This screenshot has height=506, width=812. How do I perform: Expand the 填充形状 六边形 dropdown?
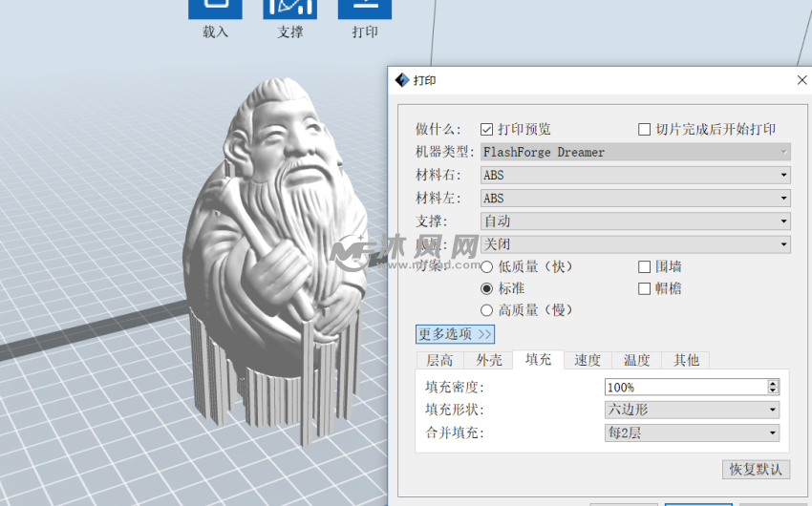(x=692, y=410)
